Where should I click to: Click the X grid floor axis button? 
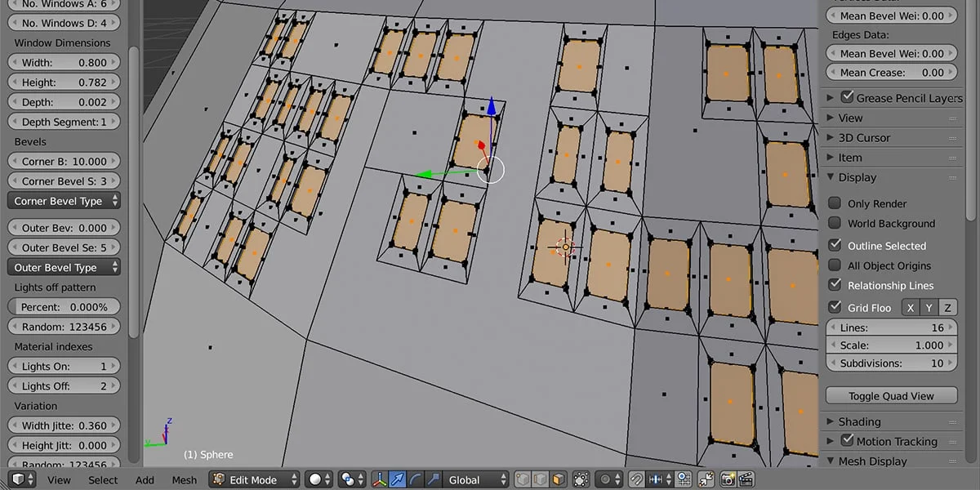click(910, 307)
